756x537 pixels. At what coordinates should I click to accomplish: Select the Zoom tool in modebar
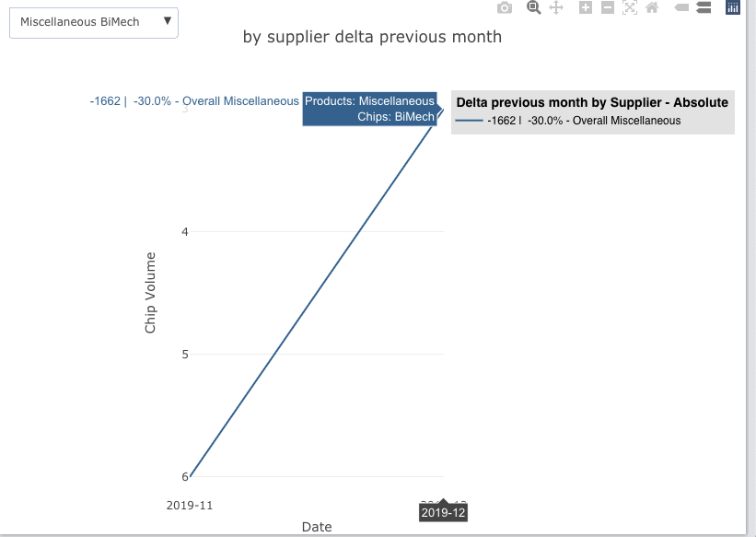click(x=533, y=8)
